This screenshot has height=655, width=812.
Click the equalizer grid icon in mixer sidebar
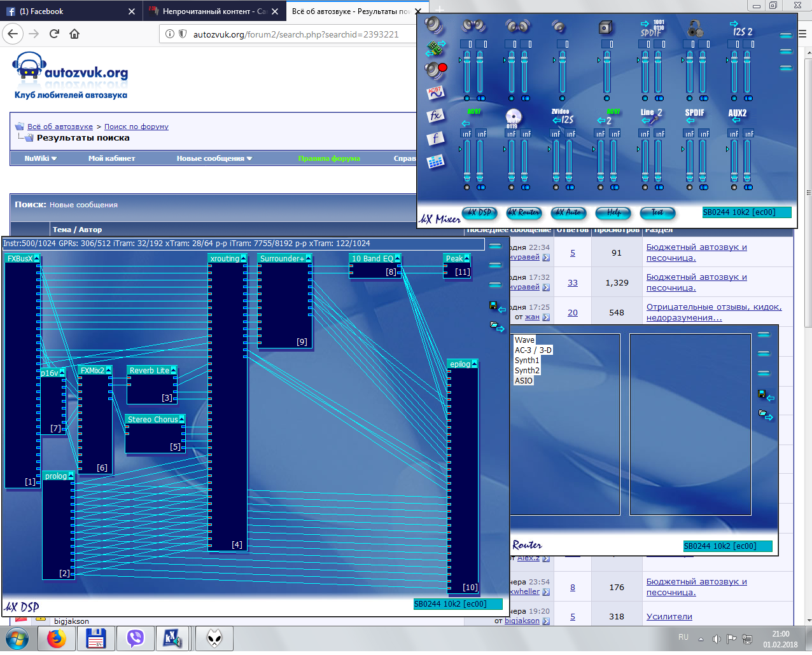click(435, 162)
